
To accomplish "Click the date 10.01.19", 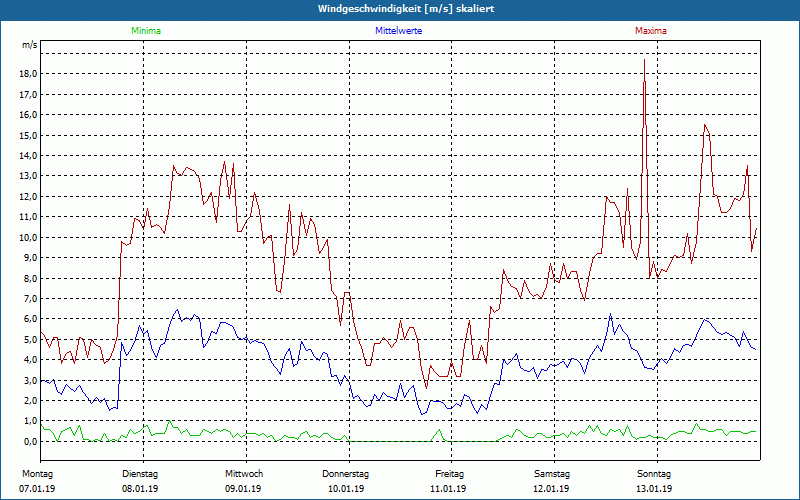I will (x=346, y=488).
